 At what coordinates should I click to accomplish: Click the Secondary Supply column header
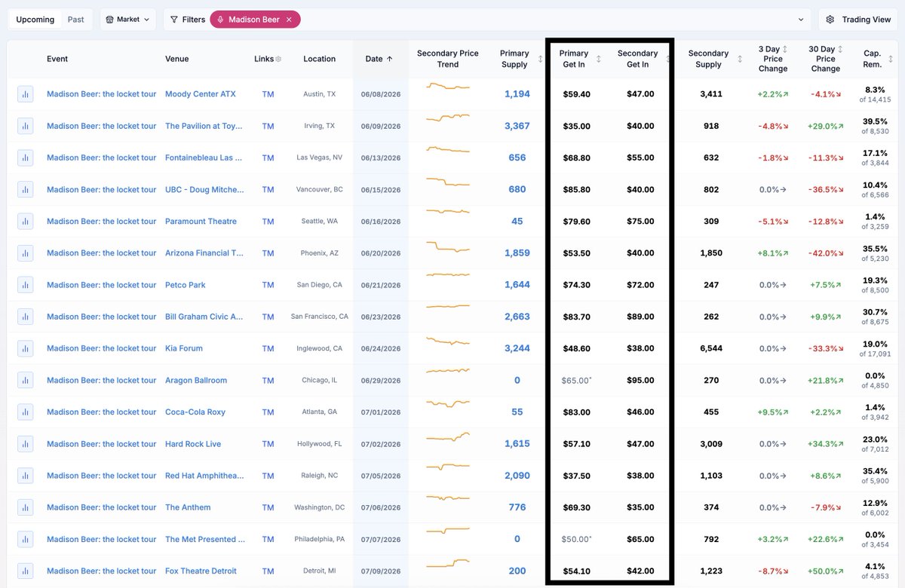click(708, 59)
